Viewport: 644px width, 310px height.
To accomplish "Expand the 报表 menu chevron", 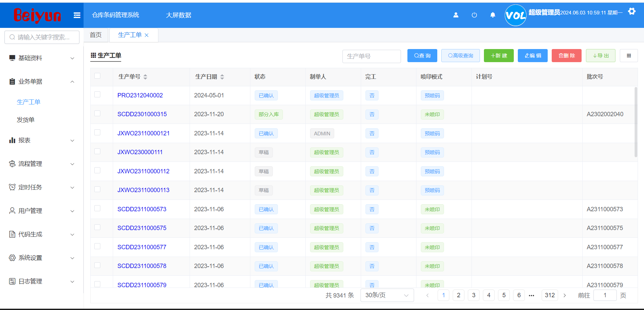I will pyautogui.click(x=72, y=141).
